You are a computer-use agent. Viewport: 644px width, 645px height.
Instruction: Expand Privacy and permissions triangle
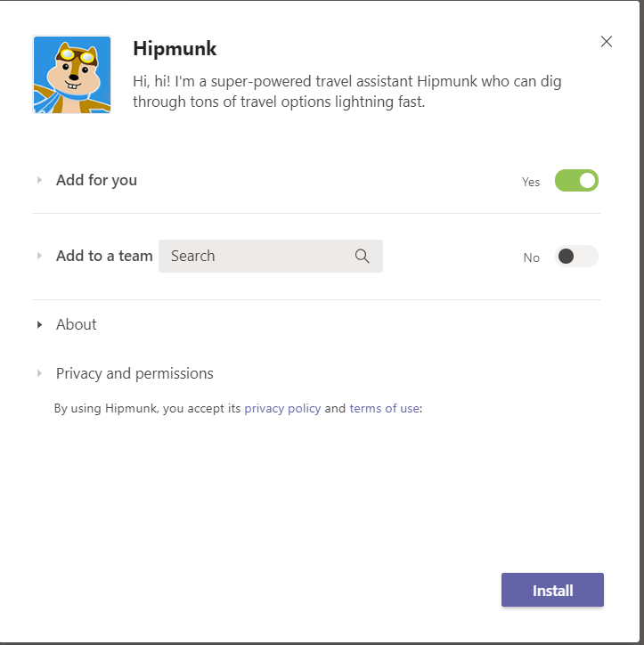pos(39,373)
